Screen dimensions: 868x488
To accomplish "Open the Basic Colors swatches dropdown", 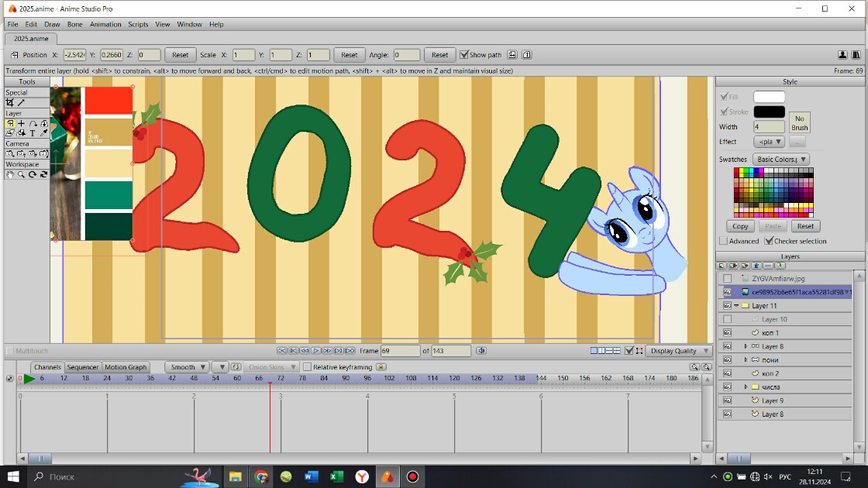I will click(x=781, y=160).
